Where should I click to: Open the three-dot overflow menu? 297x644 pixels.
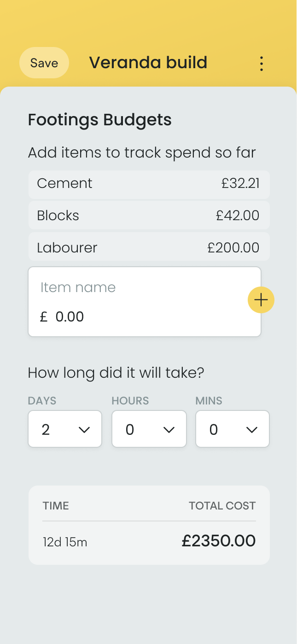(261, 63)
